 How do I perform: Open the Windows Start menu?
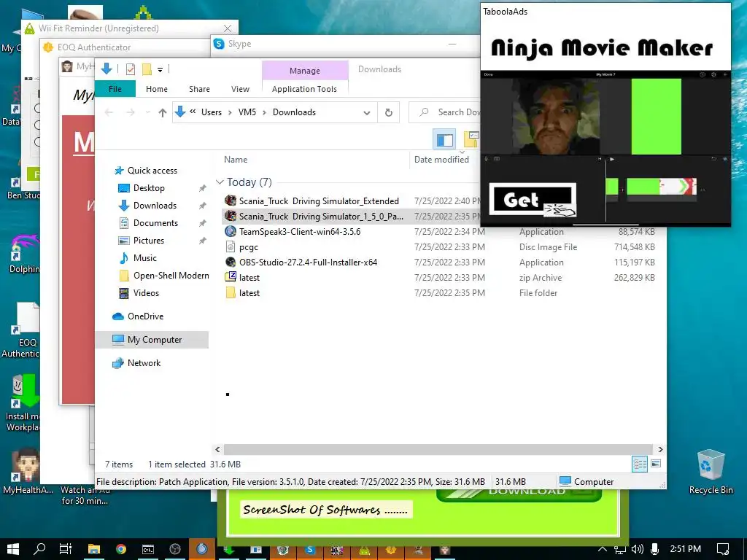13,549
